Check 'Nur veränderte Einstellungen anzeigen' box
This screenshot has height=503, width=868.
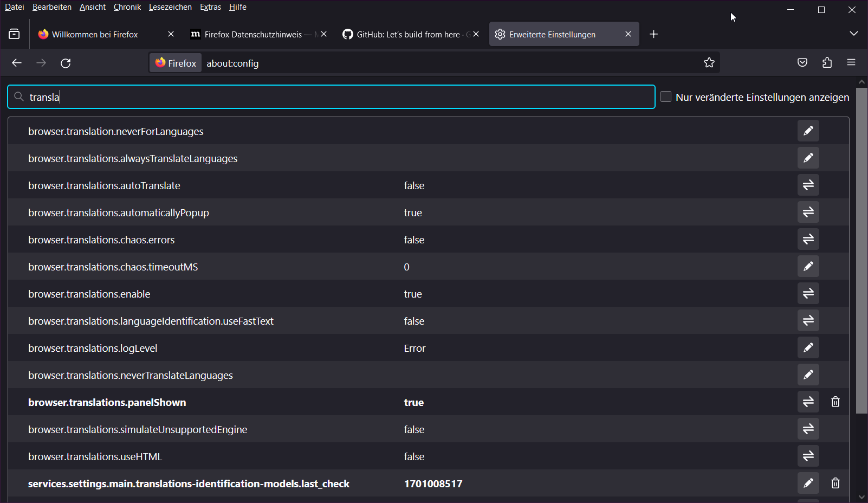pyautogui.click(x=666, y=97)
